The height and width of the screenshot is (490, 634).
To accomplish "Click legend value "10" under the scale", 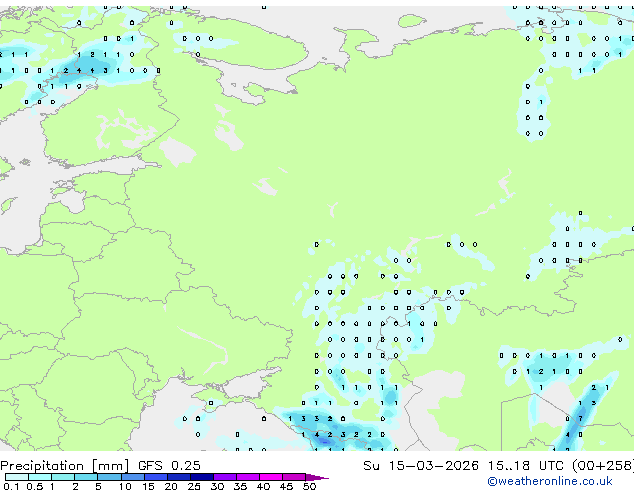I will tap(125, 486).
